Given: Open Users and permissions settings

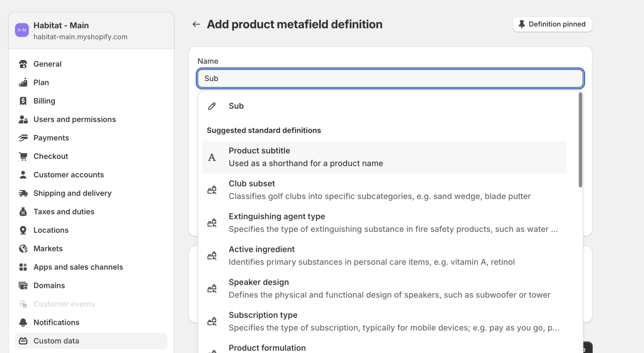Looking at the screenshot, I should pos(75,119).
